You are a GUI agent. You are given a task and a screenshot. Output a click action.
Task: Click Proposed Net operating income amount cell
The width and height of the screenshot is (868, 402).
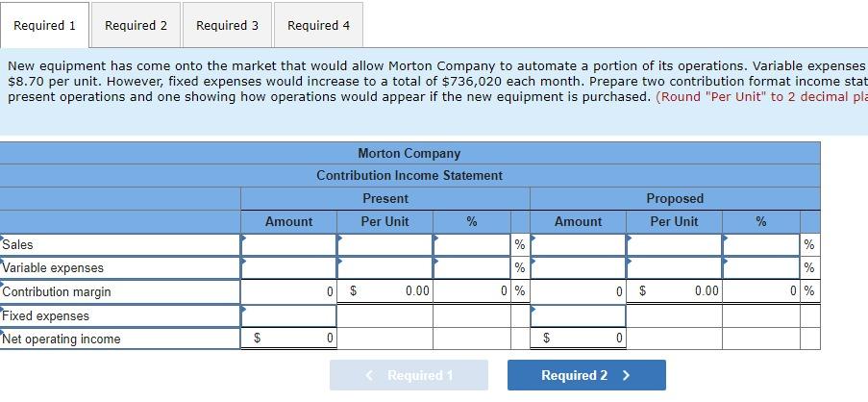578,338
